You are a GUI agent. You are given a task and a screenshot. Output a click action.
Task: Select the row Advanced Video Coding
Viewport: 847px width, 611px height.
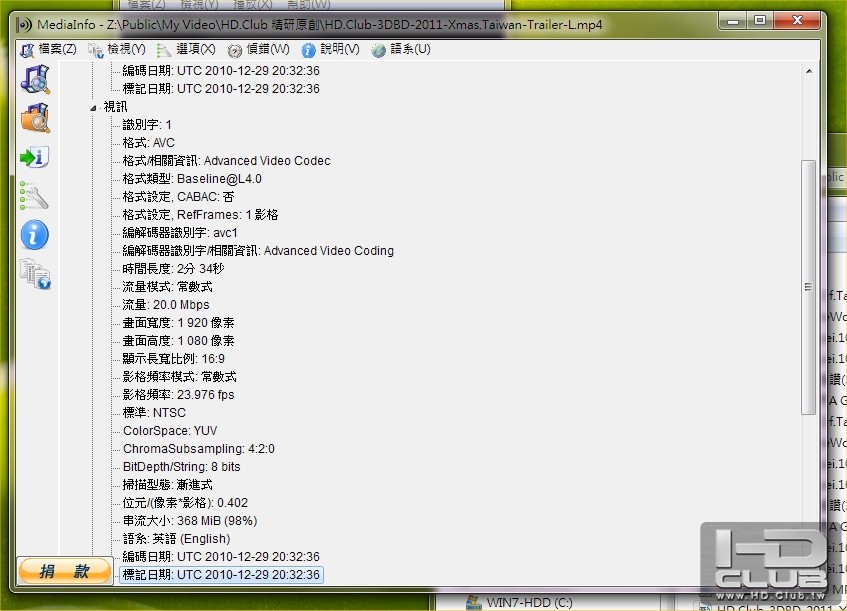(258, 251)
